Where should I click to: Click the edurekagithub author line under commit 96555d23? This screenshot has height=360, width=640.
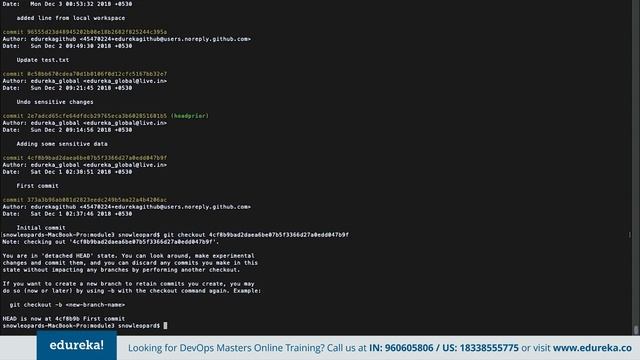pos(127,39)
